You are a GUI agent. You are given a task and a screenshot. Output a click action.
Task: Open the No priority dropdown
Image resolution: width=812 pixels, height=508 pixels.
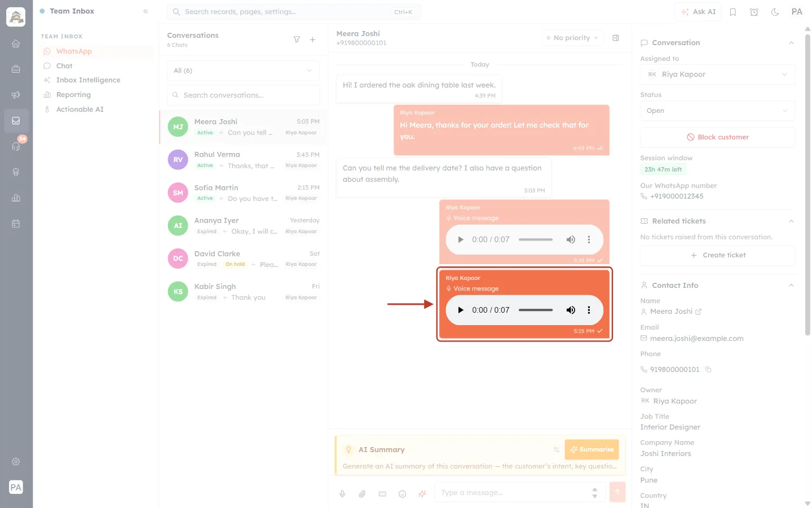(572, 38)
